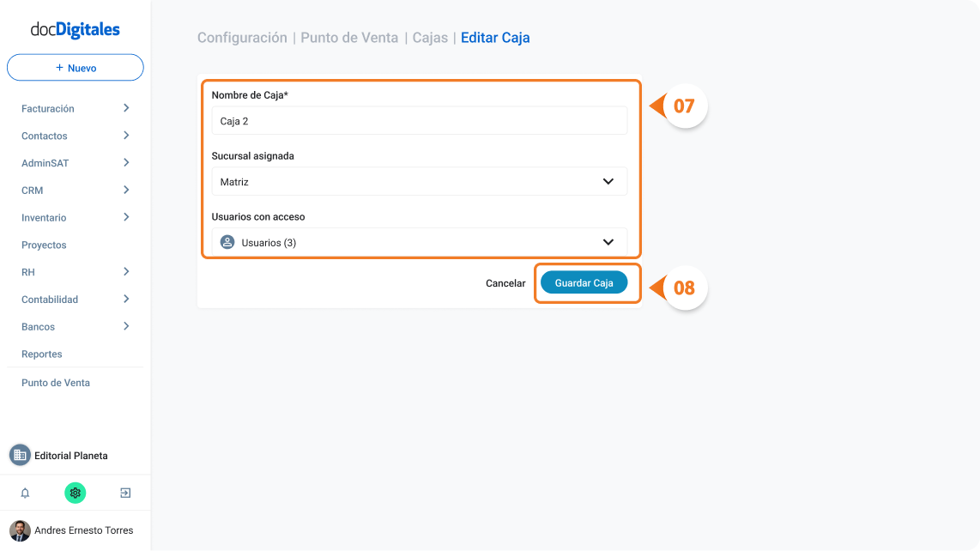980x551 pixels.
Task: Click the user icon in Usuarios field
Action: [x=227, y=242]
